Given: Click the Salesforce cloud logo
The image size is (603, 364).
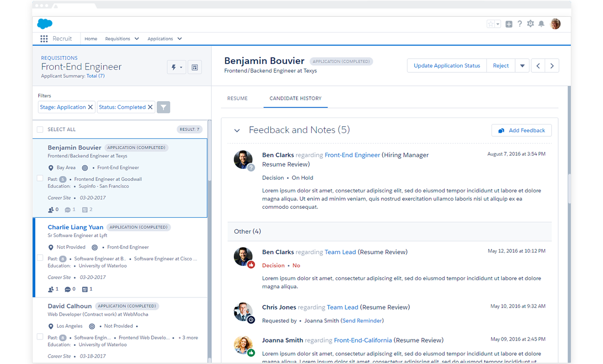Looking at the screenshot, I should 45,24.
